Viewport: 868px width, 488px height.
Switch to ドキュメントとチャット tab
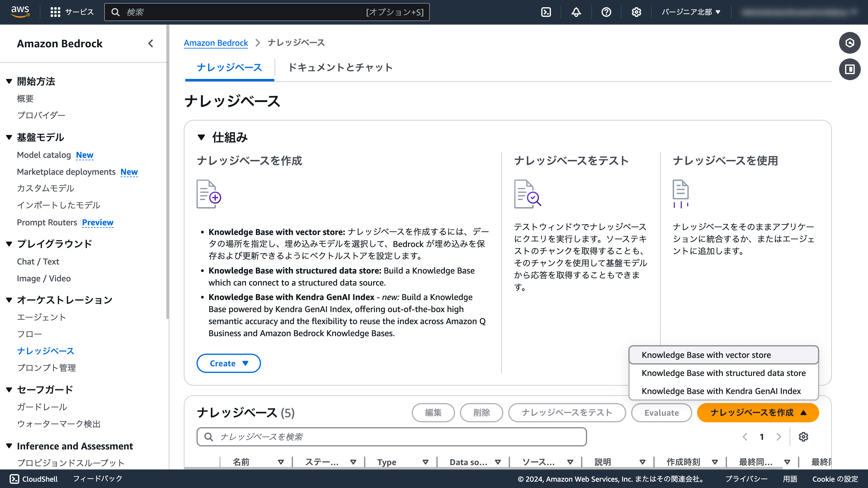click(x=340, y=67)
